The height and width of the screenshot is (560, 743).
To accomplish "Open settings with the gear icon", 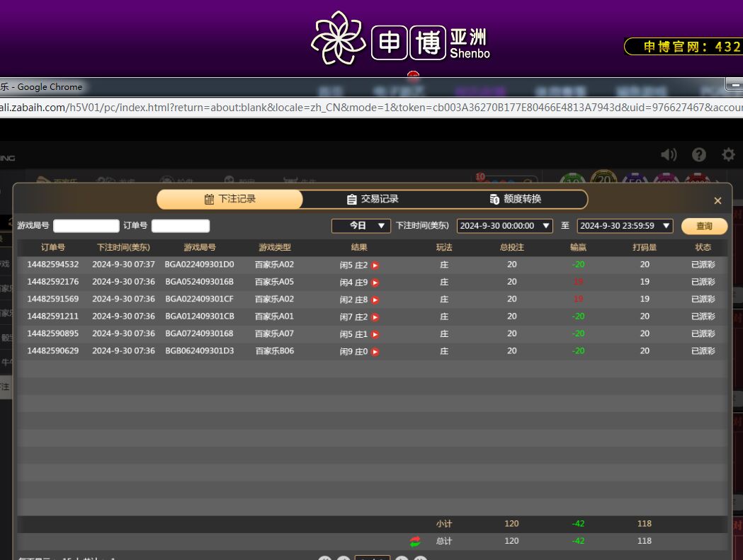I will (x=728, y=154).
